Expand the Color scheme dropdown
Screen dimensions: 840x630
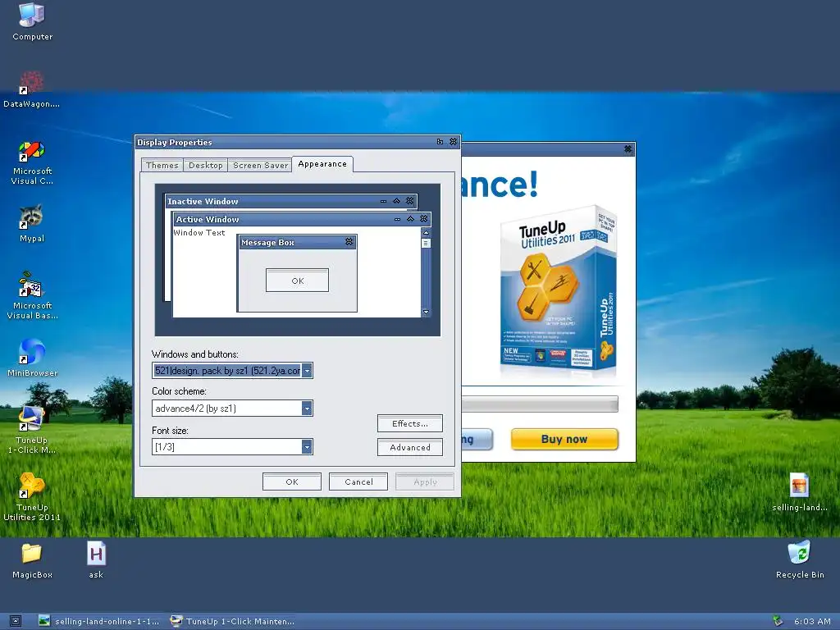(x=307, y=409)
